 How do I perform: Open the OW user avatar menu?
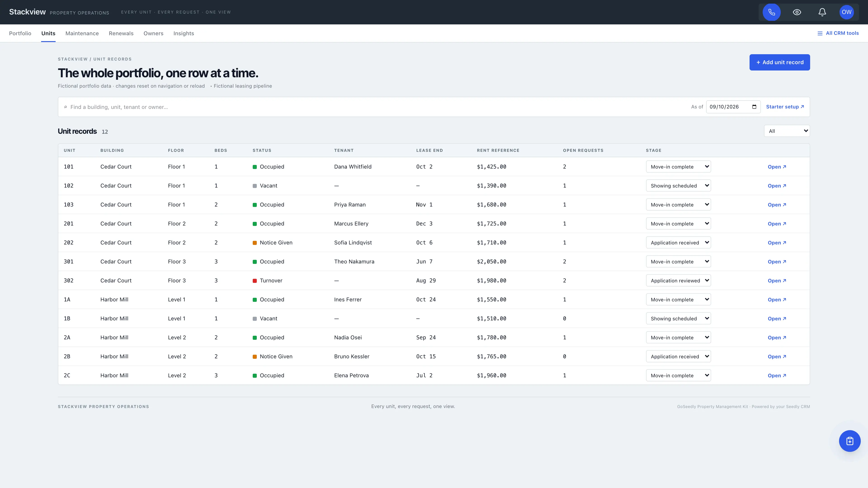[847, 12]
